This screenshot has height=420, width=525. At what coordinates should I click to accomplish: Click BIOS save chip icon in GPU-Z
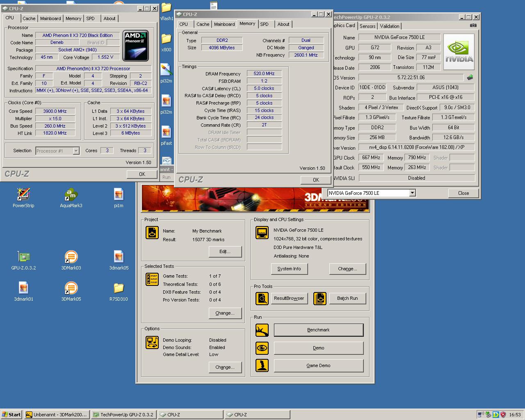click(470, 77)
